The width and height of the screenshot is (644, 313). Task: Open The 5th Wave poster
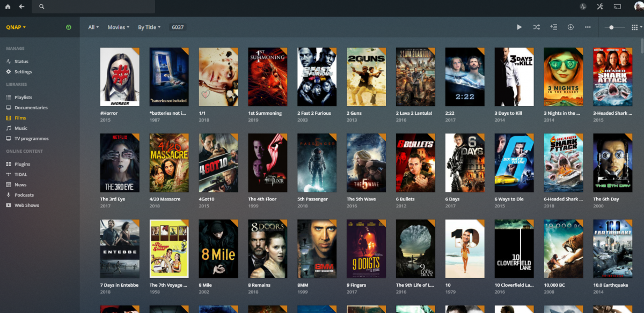[x=367, y=163]
